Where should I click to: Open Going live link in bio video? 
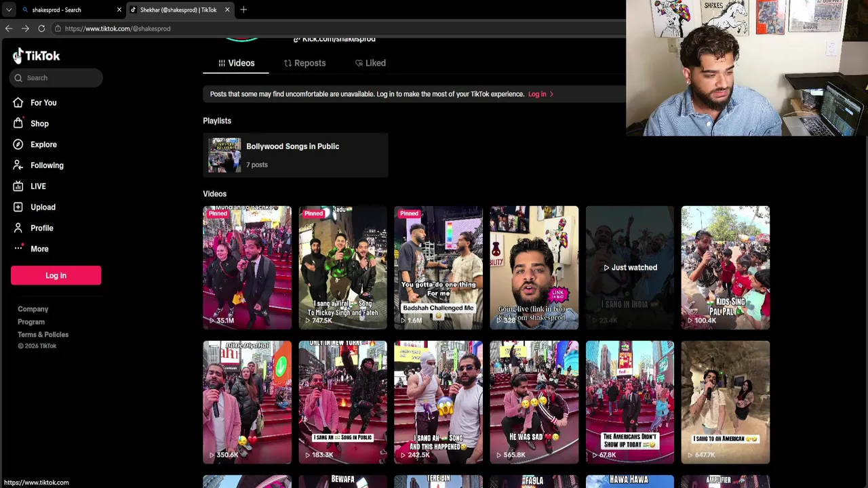(x=534, y=268)
